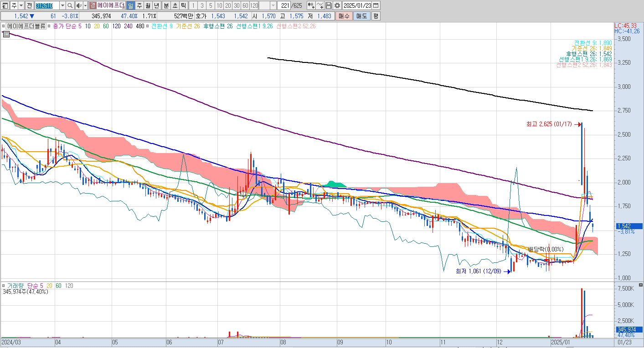This screenshot has height=348, width=644.
Task: Click the red 경 badge icon
Action: (x=93, y=5)
